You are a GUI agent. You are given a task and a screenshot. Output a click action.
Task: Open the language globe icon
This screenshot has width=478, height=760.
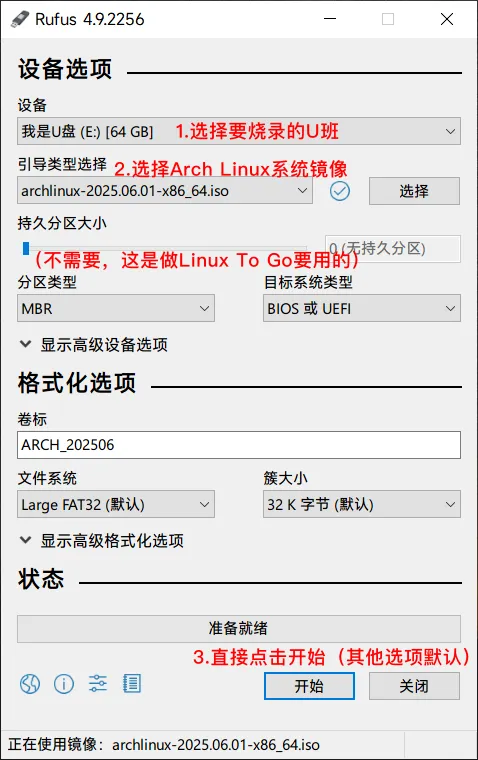pos(30,684)
